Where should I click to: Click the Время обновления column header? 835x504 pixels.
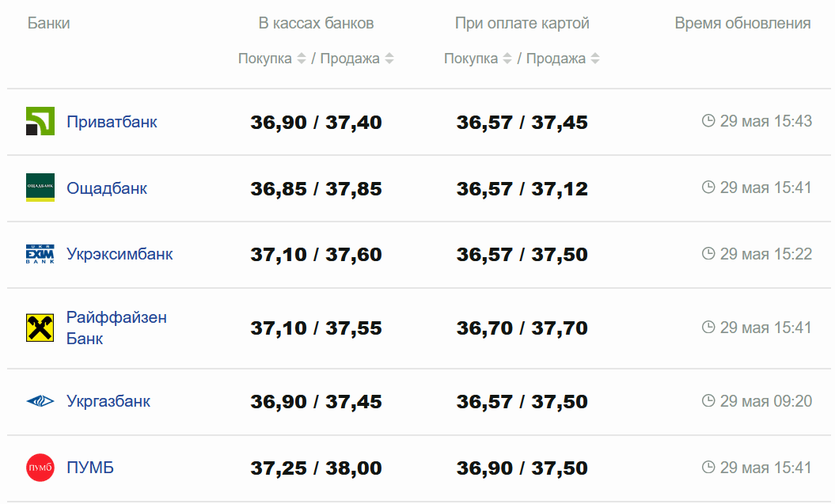742,23
